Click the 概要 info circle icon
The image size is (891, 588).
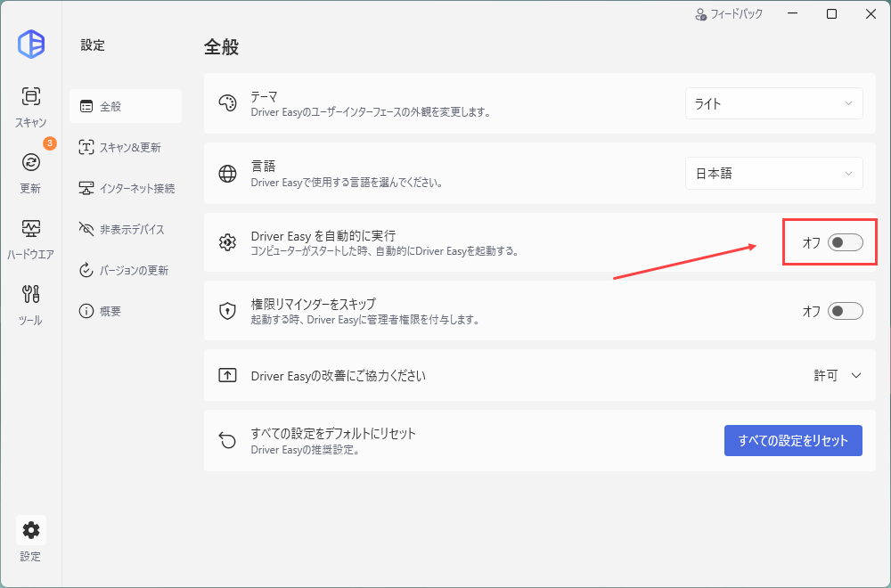click(86, 311)
